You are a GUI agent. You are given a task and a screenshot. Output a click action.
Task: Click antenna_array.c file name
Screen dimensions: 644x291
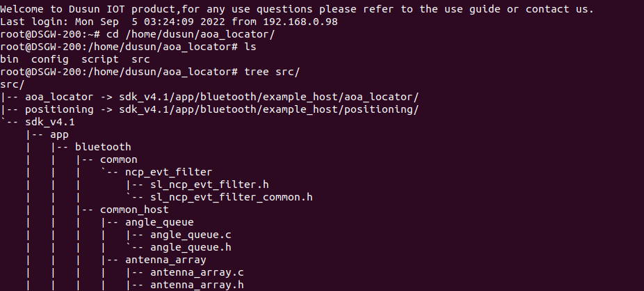197,272
